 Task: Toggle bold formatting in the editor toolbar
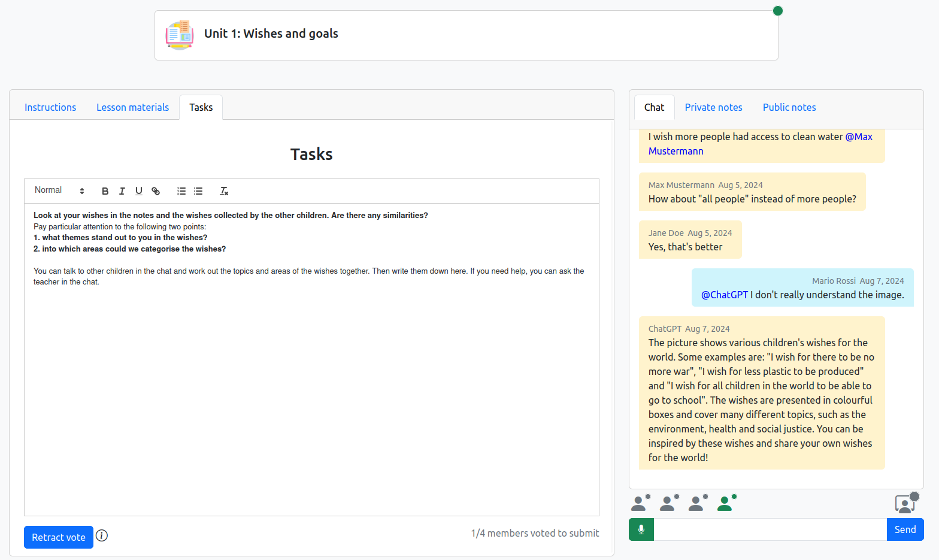coord(105,191)
